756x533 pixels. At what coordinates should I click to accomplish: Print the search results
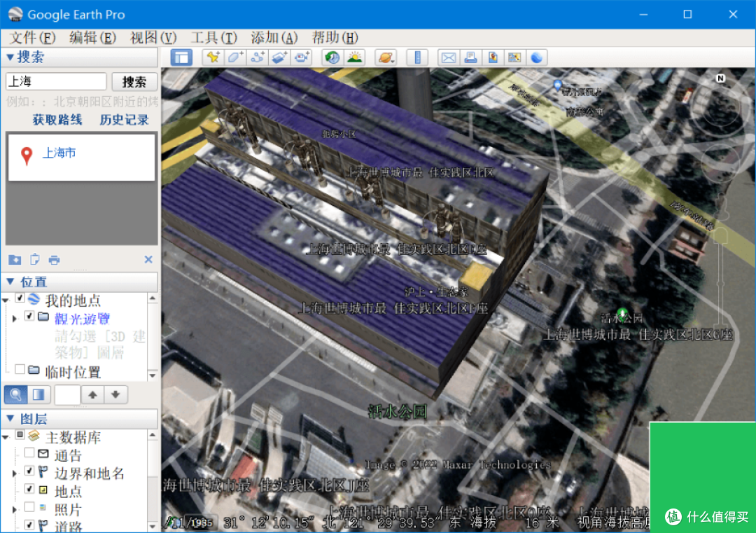coord(54,260)
